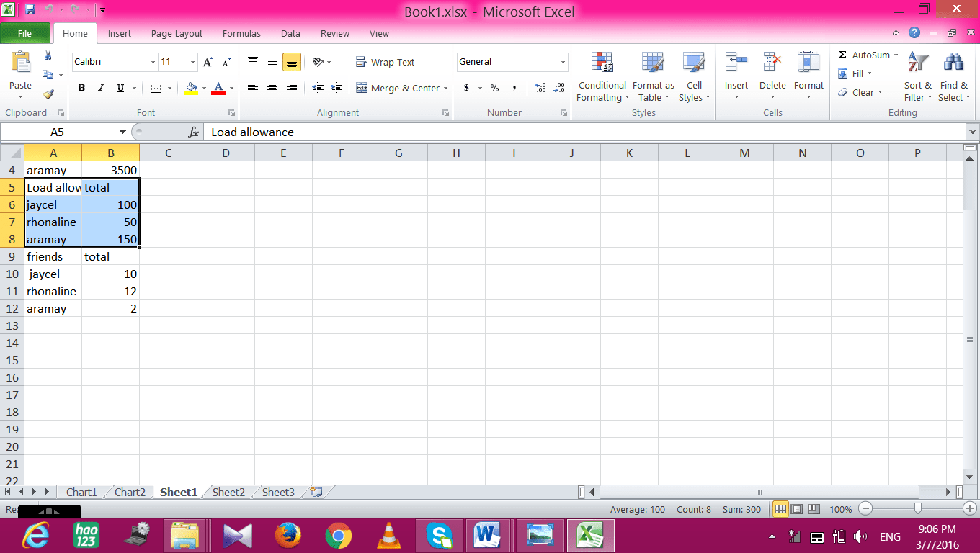This screenshot has width=980, height=553.
Task: Switch to the Data tab
Action: point(290,33)
